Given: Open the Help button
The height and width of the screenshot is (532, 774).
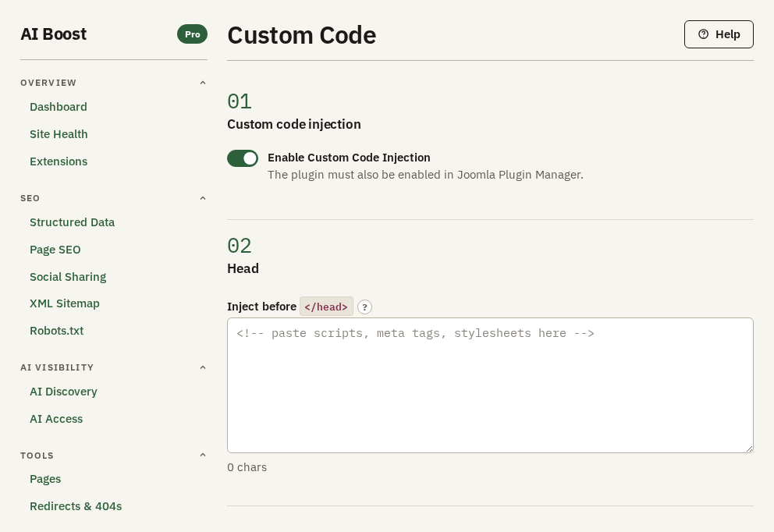Looking at the screenshot, I should coord(719,34).
